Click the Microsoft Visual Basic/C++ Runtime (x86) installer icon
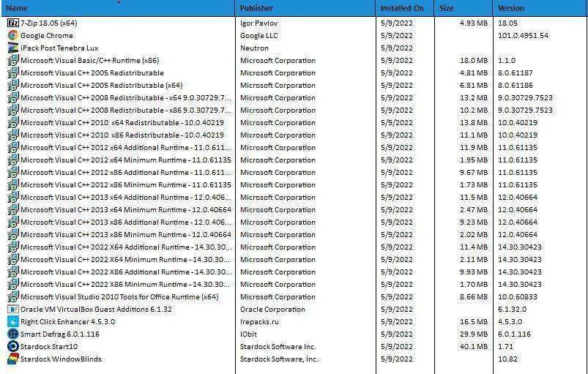This screenshot has width=588, height=374. coord(13,60)
